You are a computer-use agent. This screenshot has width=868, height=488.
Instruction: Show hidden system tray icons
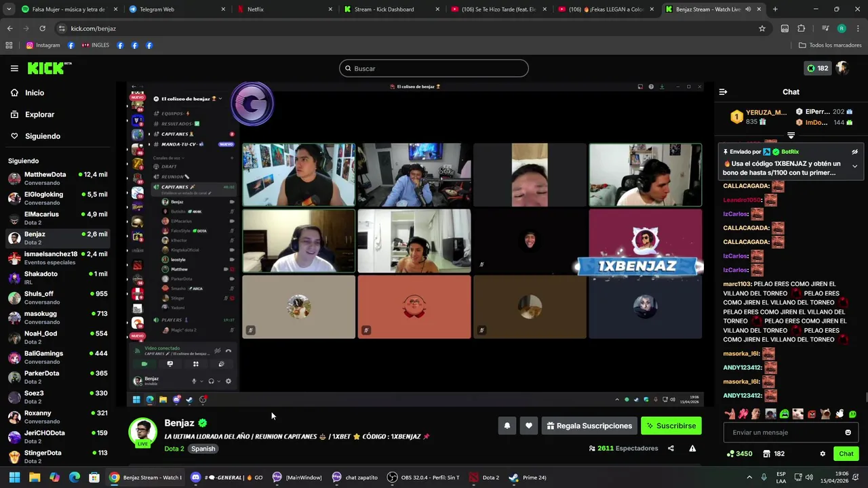pos(749,477)
